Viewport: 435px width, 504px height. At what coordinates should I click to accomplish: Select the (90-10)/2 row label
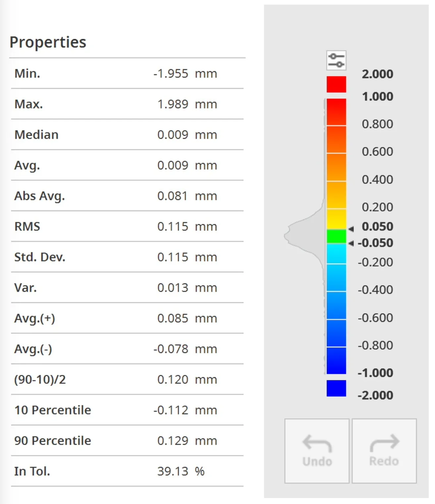click(40, 379)
